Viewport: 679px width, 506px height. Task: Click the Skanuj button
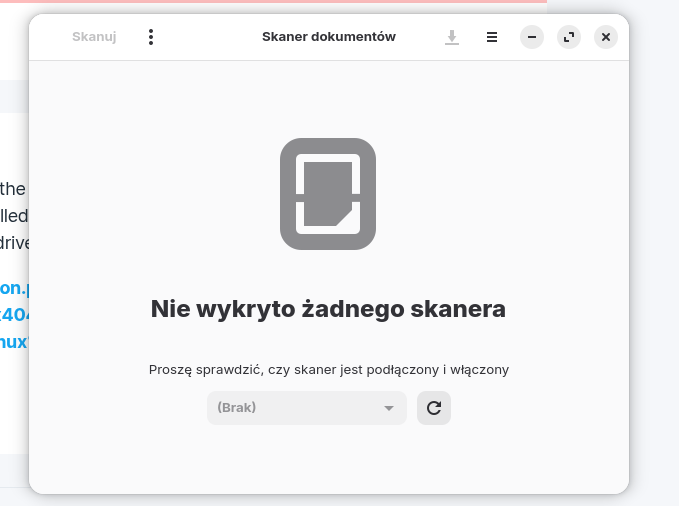point(94,37)
